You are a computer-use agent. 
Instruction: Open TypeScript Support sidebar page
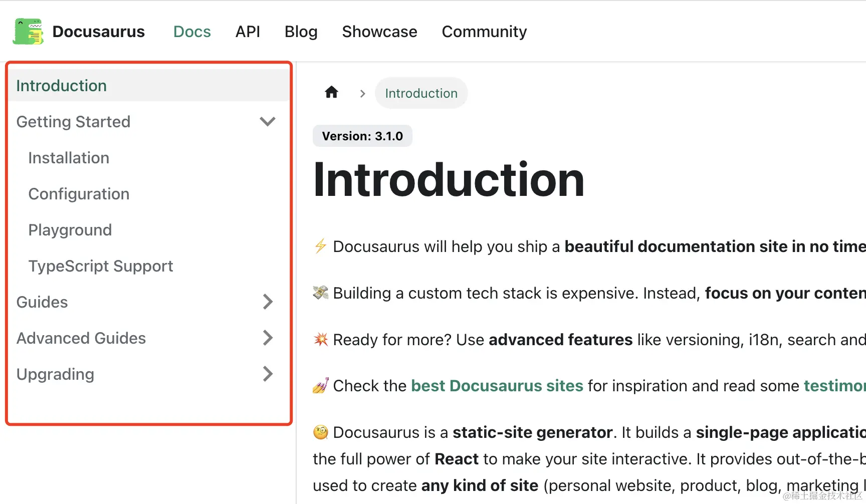click(x=101, y=266)
